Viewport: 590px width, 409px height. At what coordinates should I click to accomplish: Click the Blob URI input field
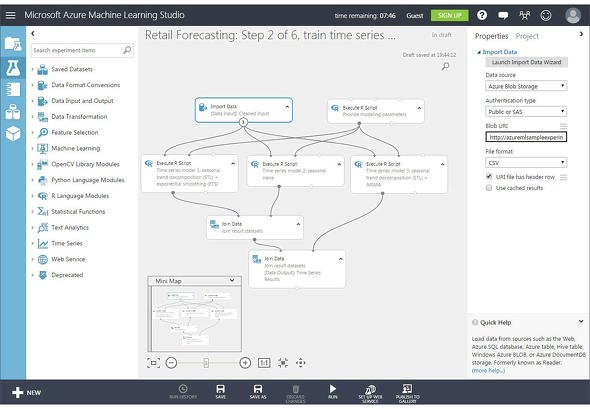[526, 137]
